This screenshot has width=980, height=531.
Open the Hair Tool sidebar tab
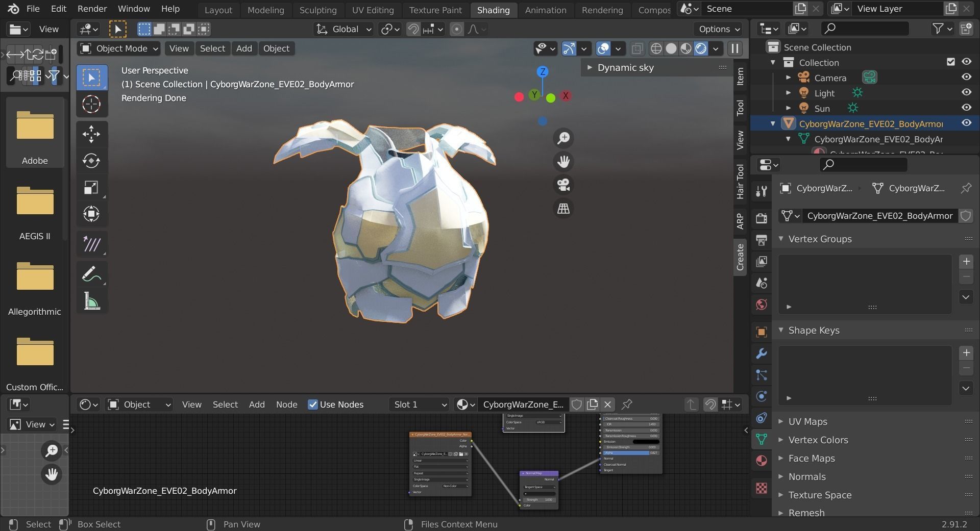click(x=740, y=181)
